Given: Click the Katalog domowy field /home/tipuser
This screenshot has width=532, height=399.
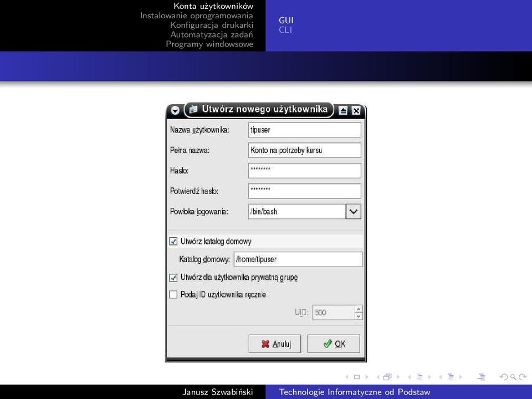Looking at the screenshot, I should [298, 259].
